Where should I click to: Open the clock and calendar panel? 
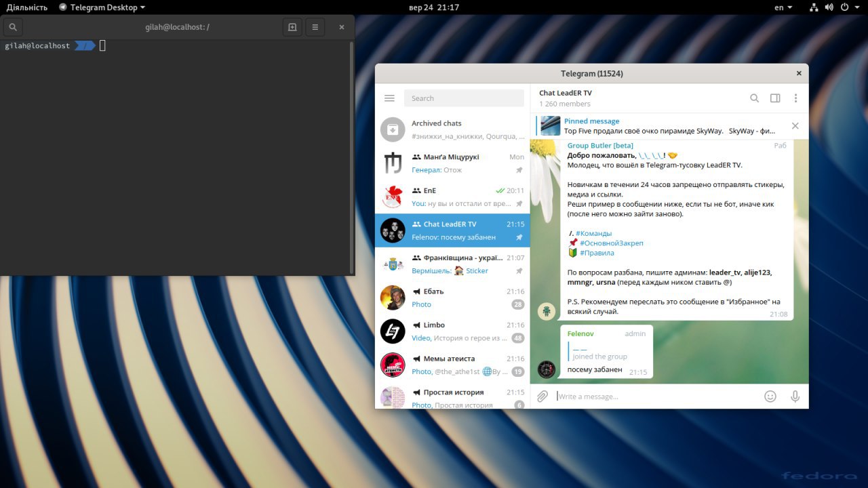434,7
